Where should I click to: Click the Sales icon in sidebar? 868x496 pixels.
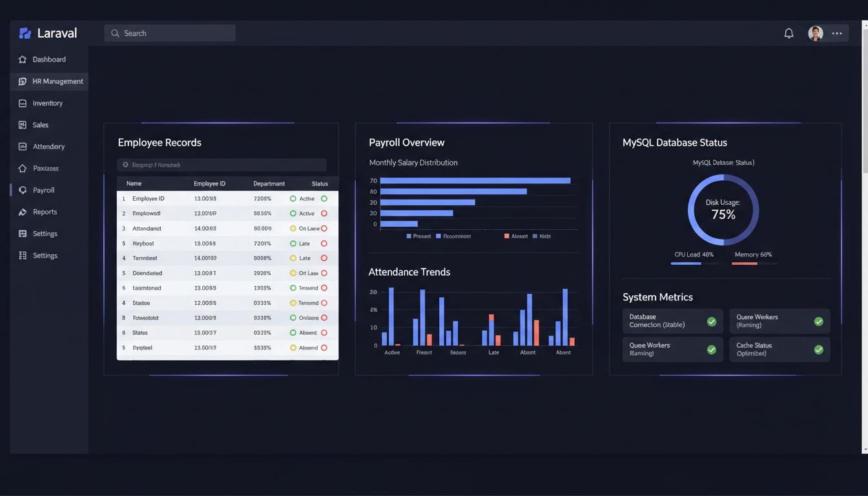click(23, 125)
